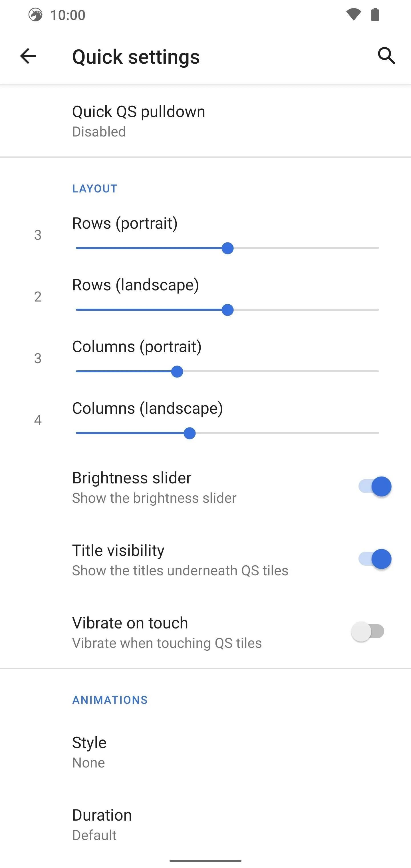Tap the back arrow icon
This screenshot has width=411, height=868.
point(28,56)
